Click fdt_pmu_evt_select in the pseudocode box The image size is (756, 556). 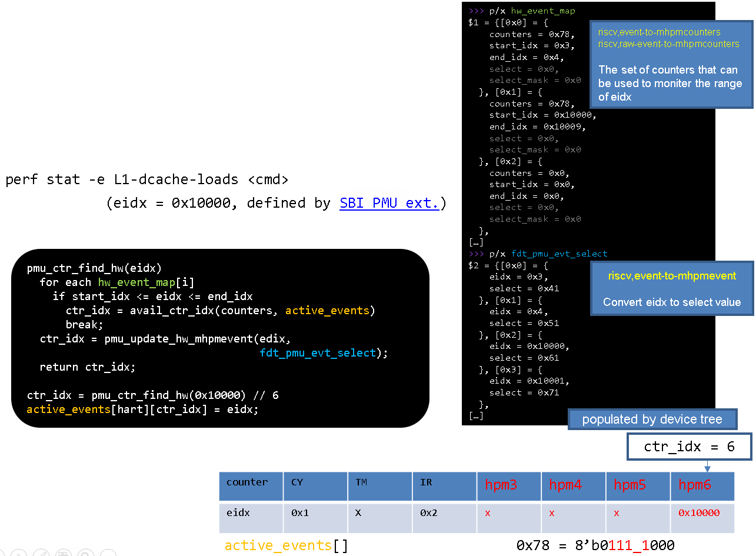tap(317, 353)
